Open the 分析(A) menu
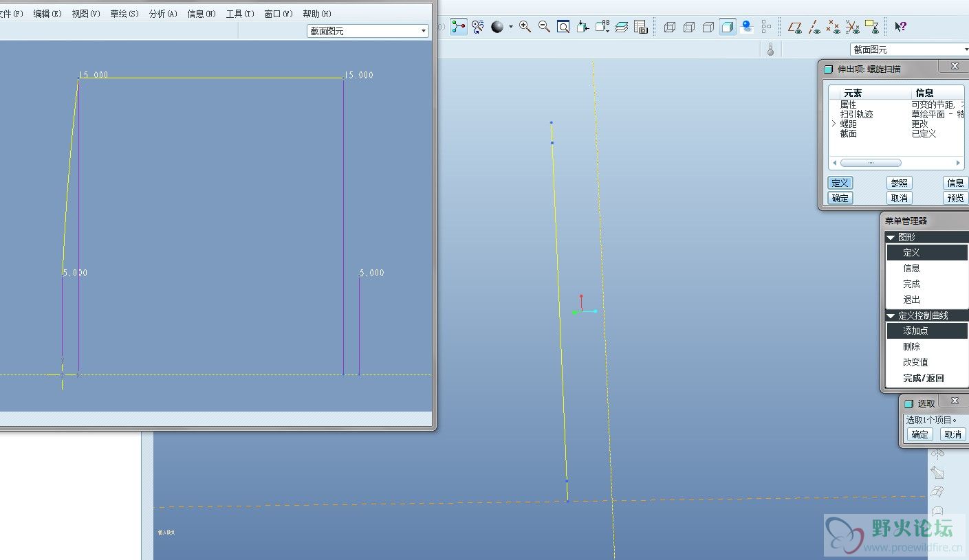The image size is (969, 560). click(x=163, y=14)
